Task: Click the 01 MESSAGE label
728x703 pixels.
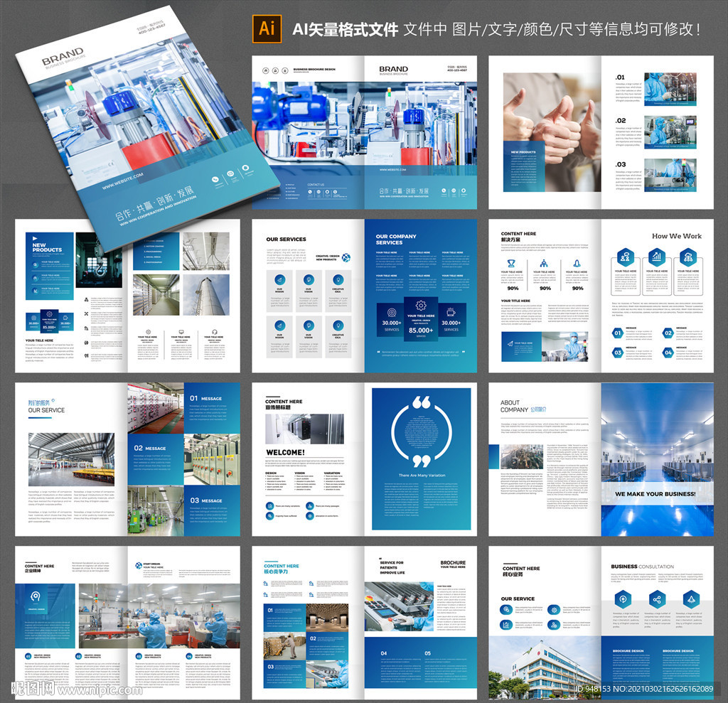Action: 205,398
